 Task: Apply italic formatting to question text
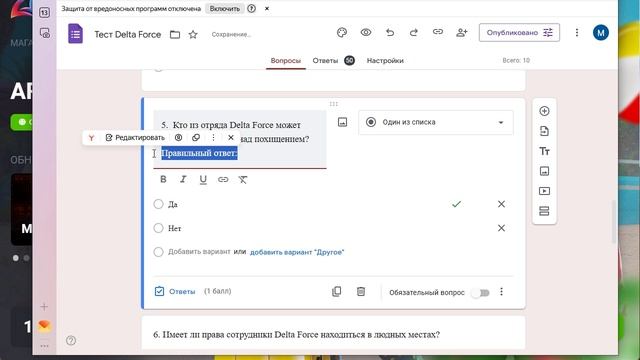183,179
